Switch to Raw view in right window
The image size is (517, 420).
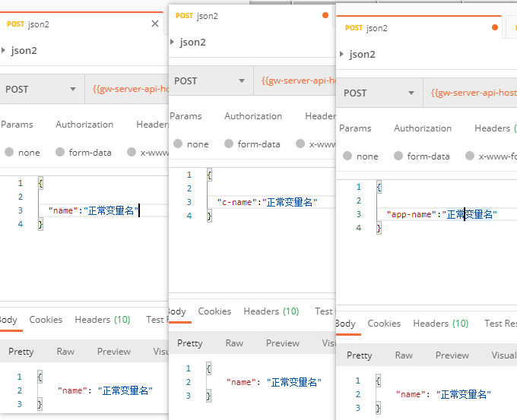pos(404,355)
